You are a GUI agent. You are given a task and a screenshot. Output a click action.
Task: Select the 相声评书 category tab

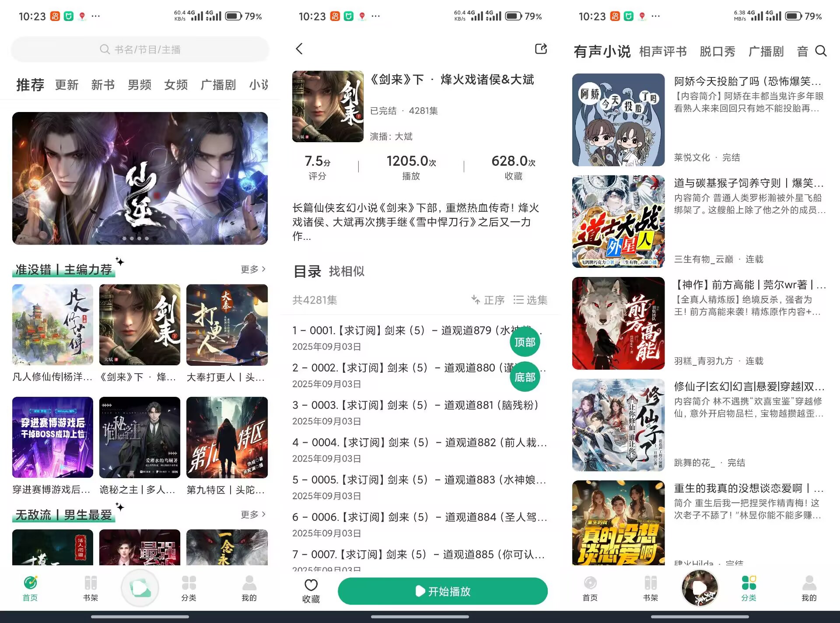pyautogui.click(x=662, y=52)
